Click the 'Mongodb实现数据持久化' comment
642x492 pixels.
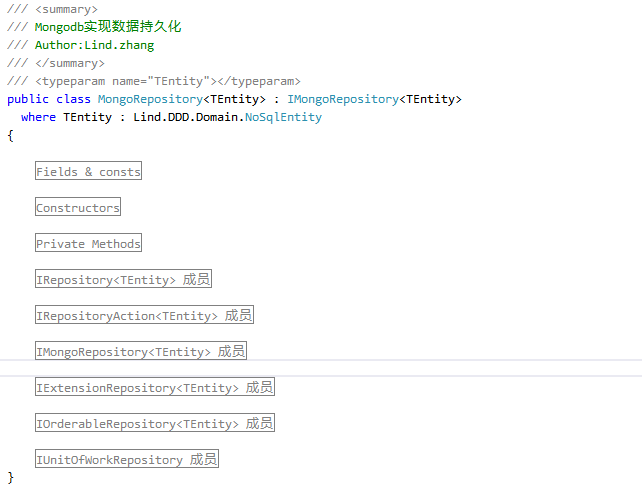pos(108,27)
